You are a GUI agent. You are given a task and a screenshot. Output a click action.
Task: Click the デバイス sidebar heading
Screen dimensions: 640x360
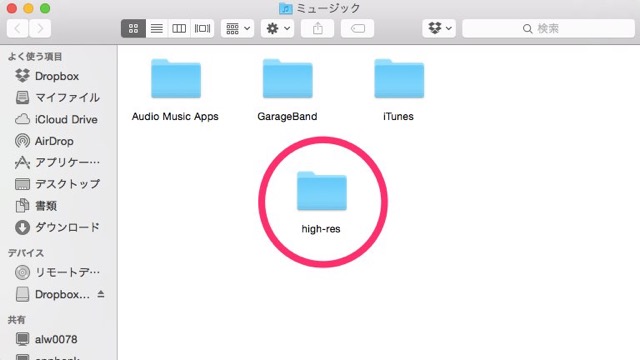[26, 253]
